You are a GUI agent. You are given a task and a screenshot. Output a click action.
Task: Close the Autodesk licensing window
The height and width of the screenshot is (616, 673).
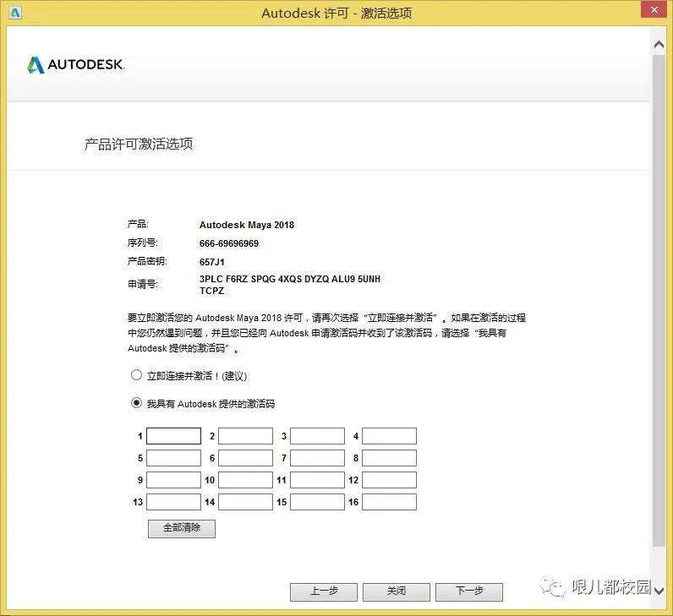point(654,9)
